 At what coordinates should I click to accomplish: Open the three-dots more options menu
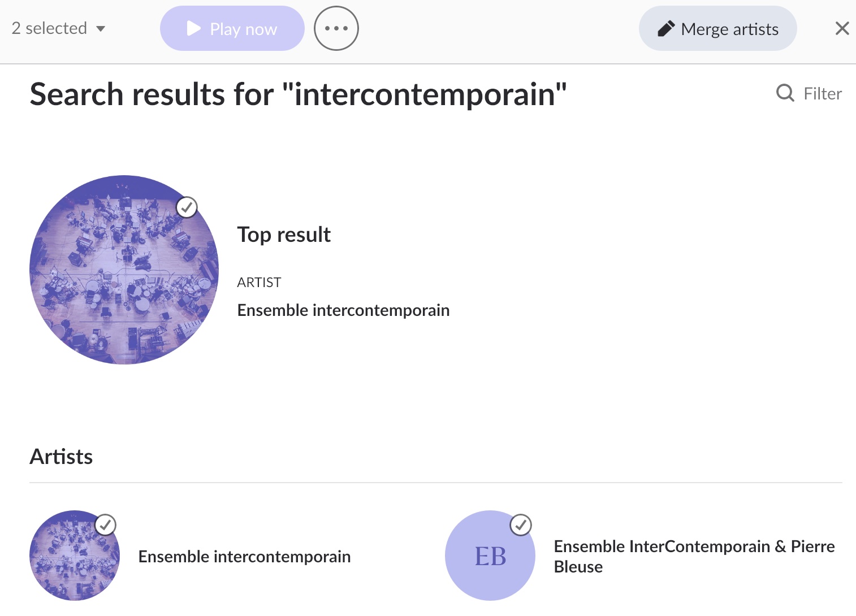click(x=336, y=28)
